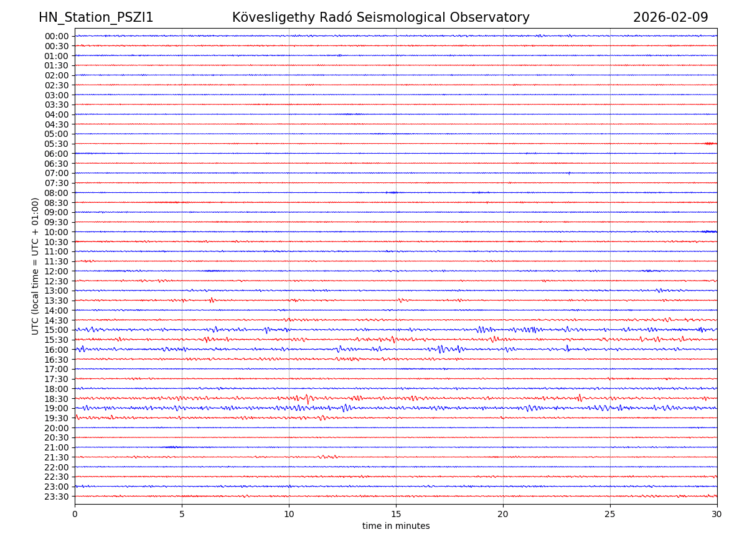Select the 05:30 row time label
The image size is (747, 560).
click(x=57, y=144)
